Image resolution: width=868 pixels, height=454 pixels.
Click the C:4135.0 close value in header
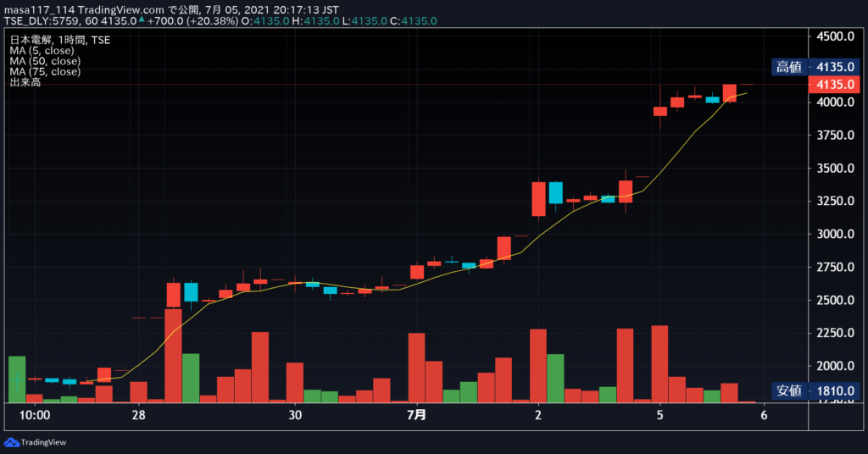413,21
